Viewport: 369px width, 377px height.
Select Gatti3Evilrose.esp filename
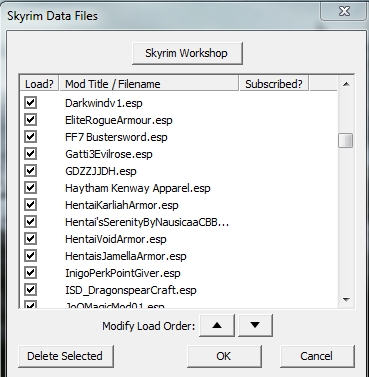pos(109,154)
